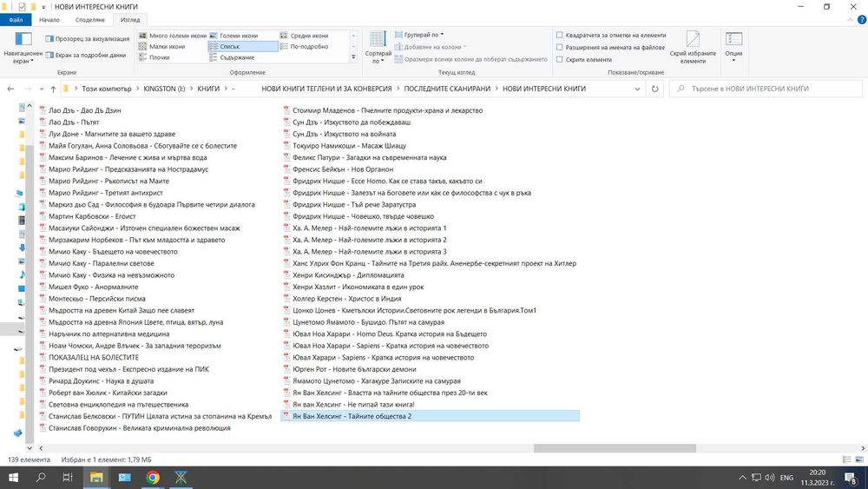Toggle Екран за подробни данни pane
Image resolution: width=868 pixels, height=489 pixels.
coord(86,55)
